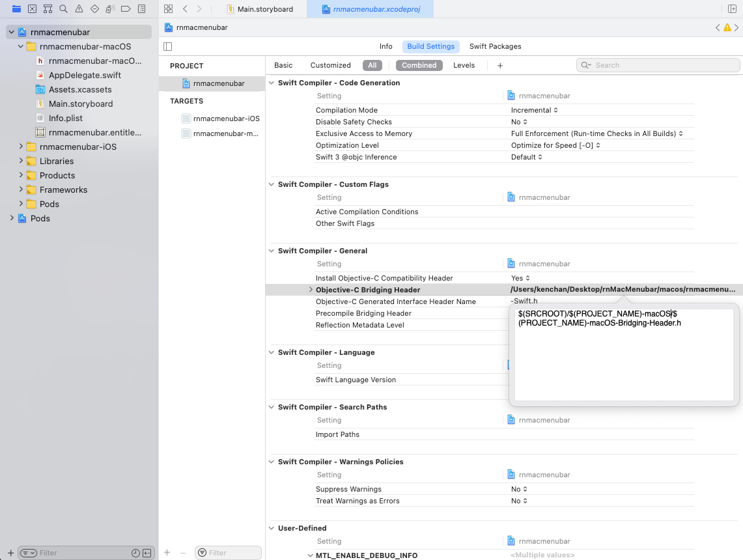Switch to the Levels view

464,65
